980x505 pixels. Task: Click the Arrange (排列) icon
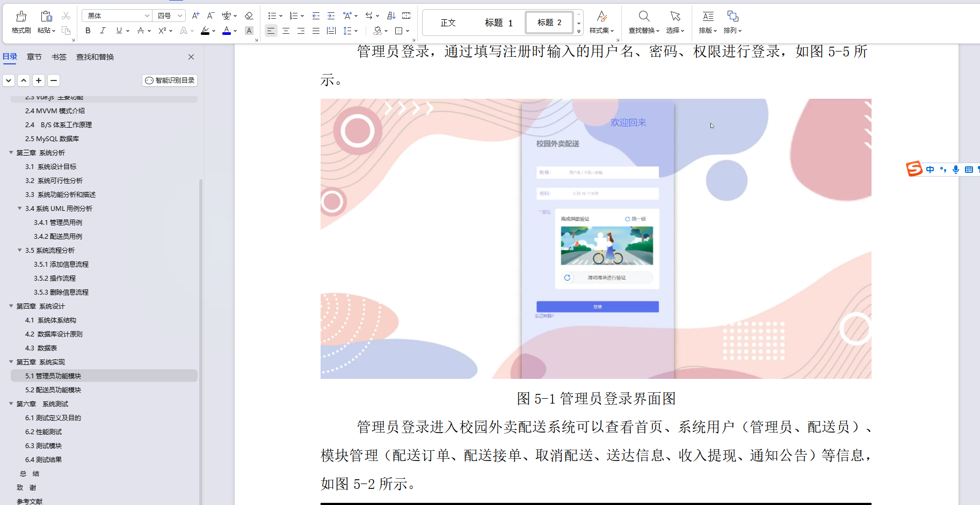coord(733,16)
